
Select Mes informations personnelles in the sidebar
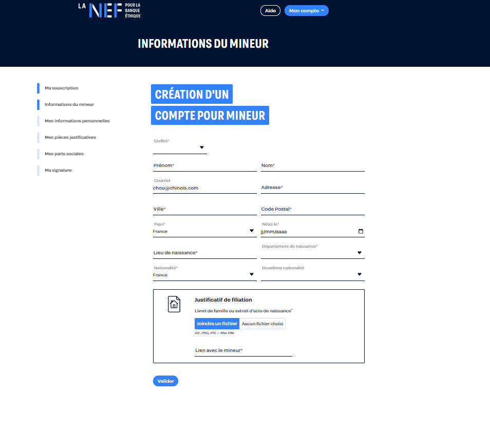(x=77, y=121)
